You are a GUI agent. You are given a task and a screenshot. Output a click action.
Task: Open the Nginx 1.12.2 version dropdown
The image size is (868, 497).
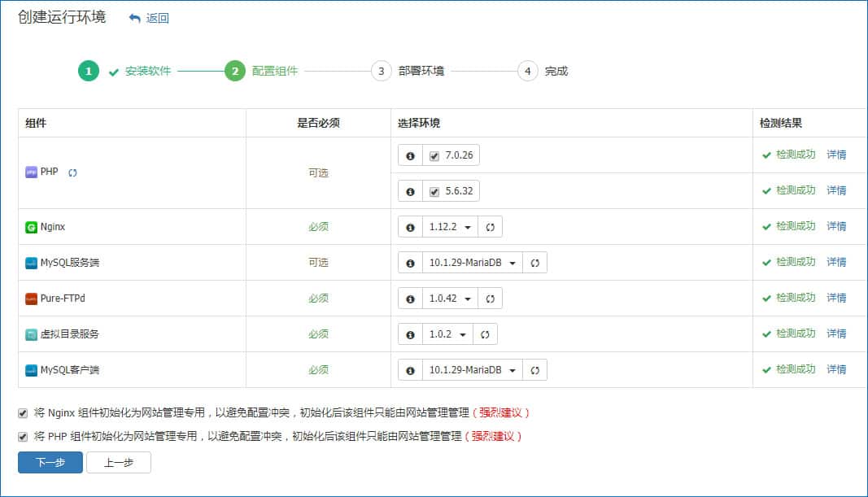450,227
